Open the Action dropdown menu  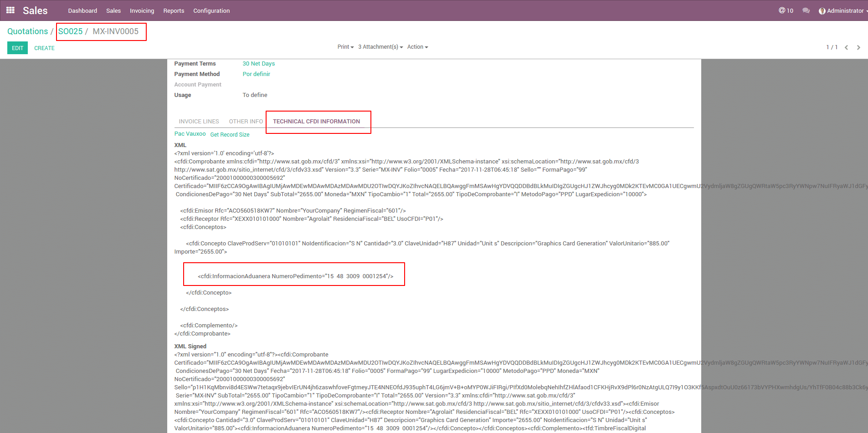point(417,47)
